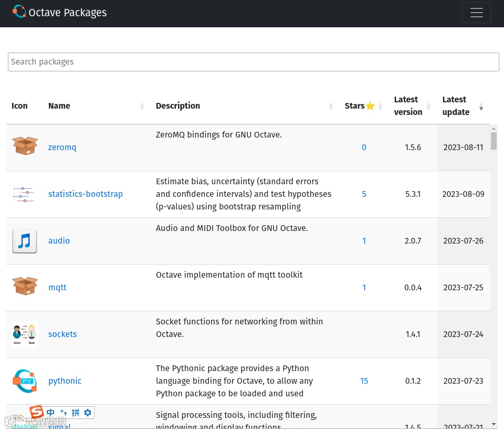Click the zeromq package box icon
Image resolution: width=504 pixels, height=431 pixels.
[x=25, y=146]
